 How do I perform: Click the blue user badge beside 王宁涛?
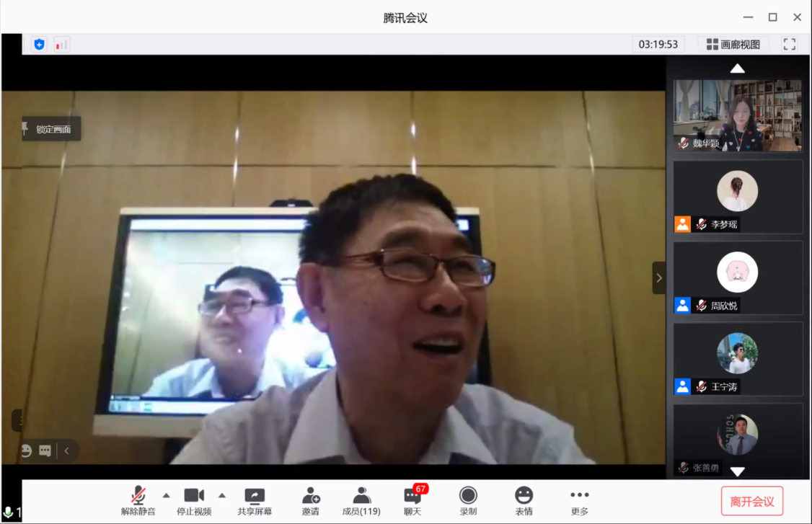pos(682,387)
